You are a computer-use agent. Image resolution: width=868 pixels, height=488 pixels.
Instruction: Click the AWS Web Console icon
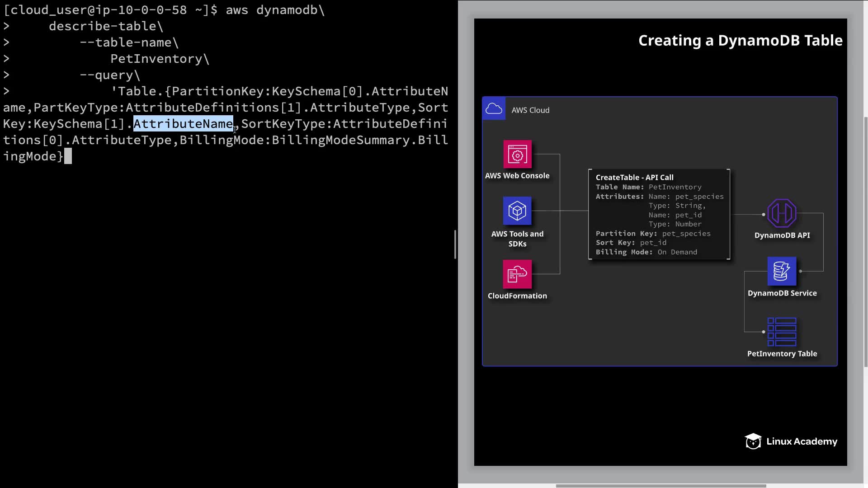click(517, 155)
